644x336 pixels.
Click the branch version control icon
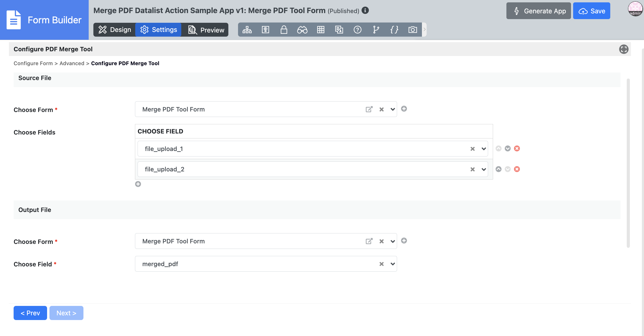coord(376,30)
